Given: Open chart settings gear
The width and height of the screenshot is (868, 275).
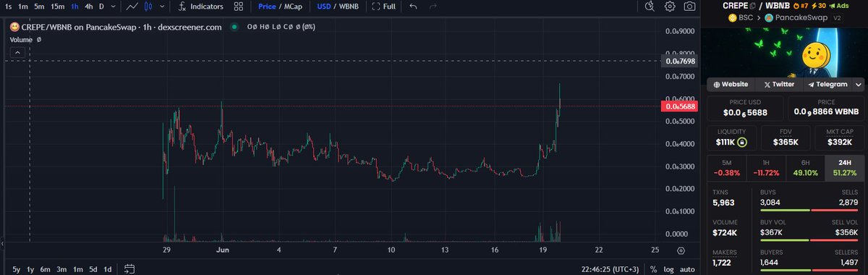Looking at the screenshot, I should 670,7.
